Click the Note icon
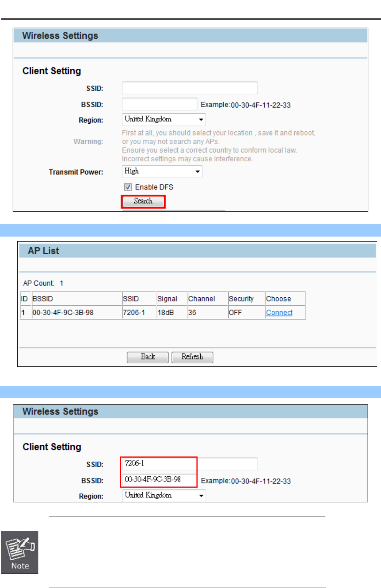Screen dimensions: 381x588 [x=20, y=552]
